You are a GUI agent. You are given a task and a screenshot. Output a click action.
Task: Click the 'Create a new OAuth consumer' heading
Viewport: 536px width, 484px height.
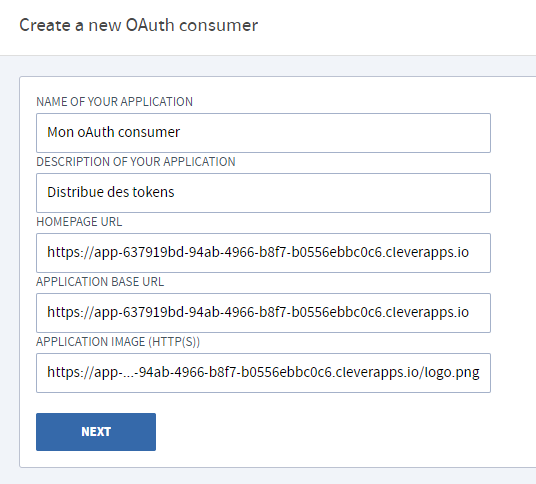(x=138, y=25)
